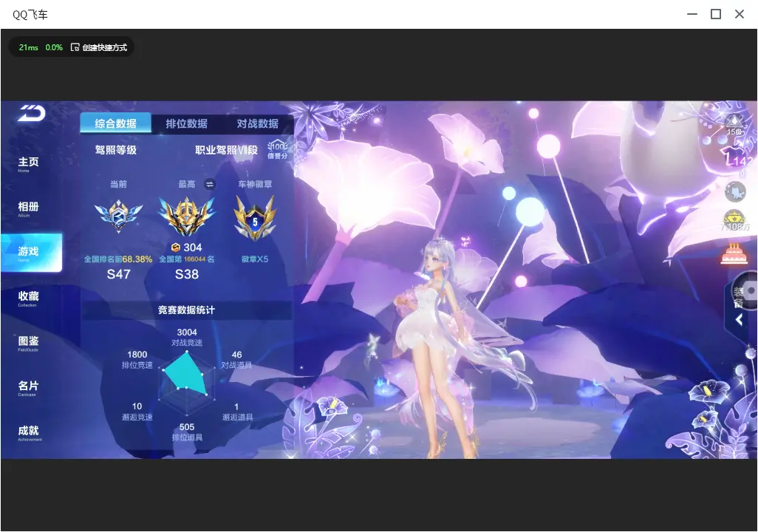Click the grey pet silhouette icon
Viewport: 758px width, 532px height.
[x=735, y=191]
